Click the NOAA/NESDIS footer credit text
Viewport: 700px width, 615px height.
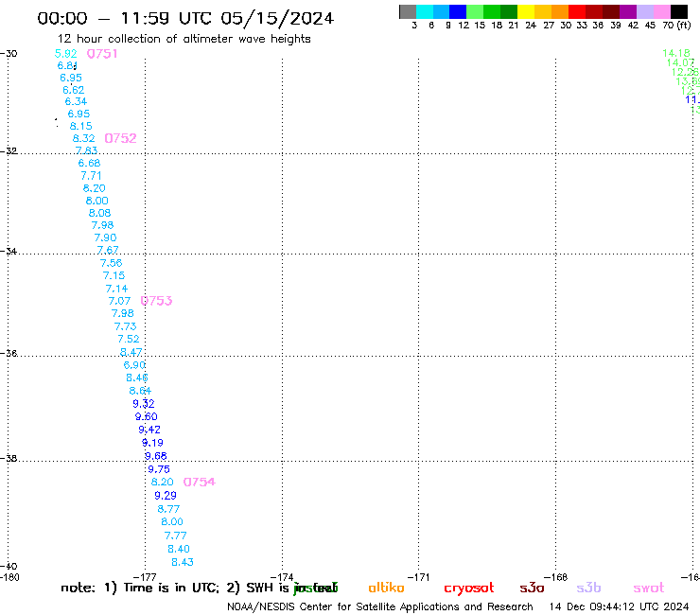coord(380,607)
